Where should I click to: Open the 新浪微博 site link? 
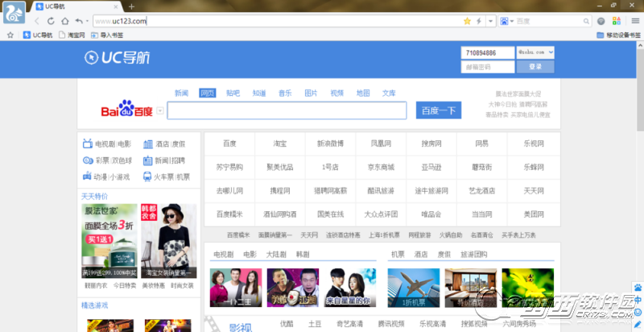pos(330,143)
